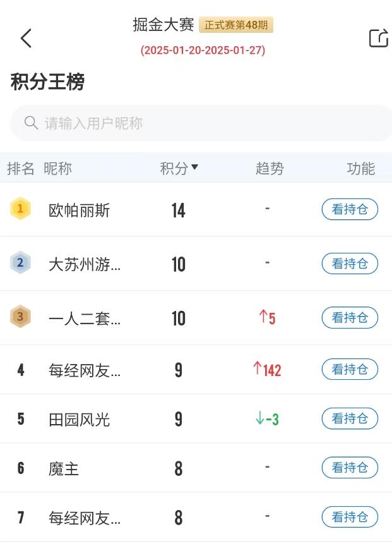Click 看持仓 next to 魔主
The width and height of the screenshot is (392, 553).
350,468
